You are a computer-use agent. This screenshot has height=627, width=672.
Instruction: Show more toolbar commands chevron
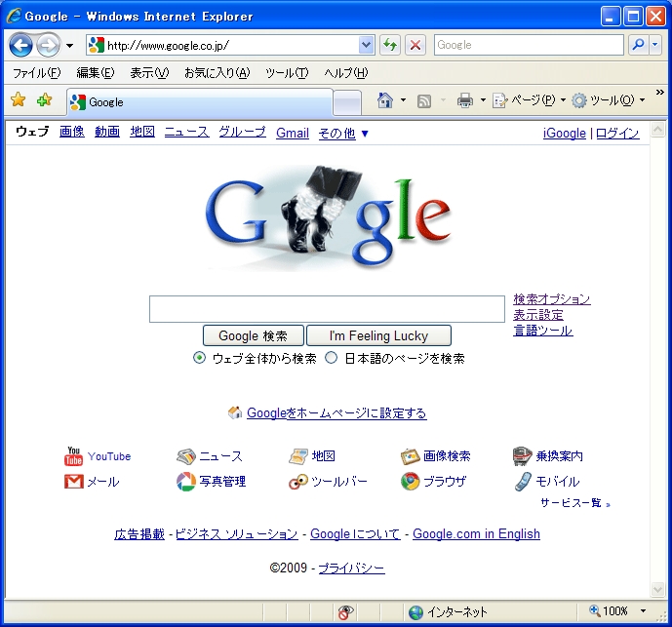[x=659, y=92]
